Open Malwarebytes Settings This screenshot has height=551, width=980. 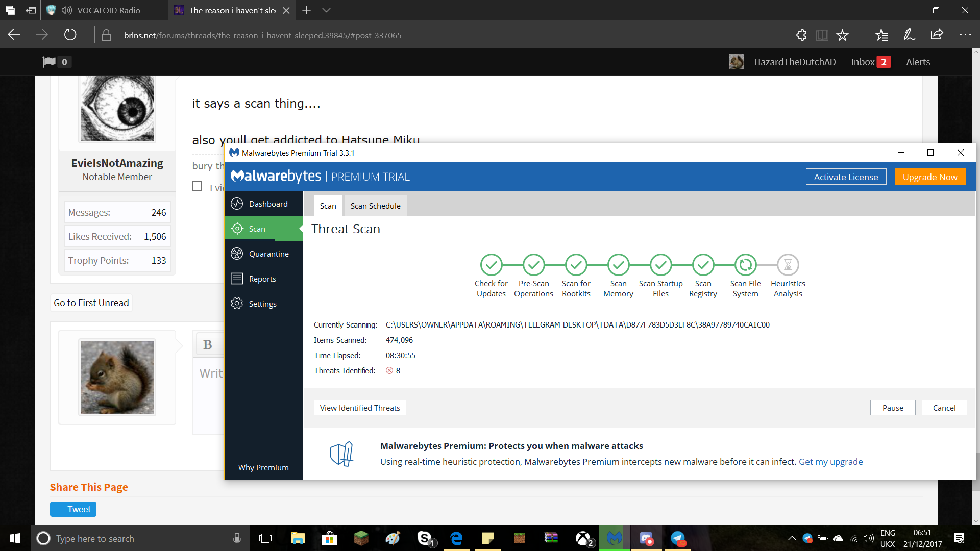pyautogui.click(x=264, y=304)
